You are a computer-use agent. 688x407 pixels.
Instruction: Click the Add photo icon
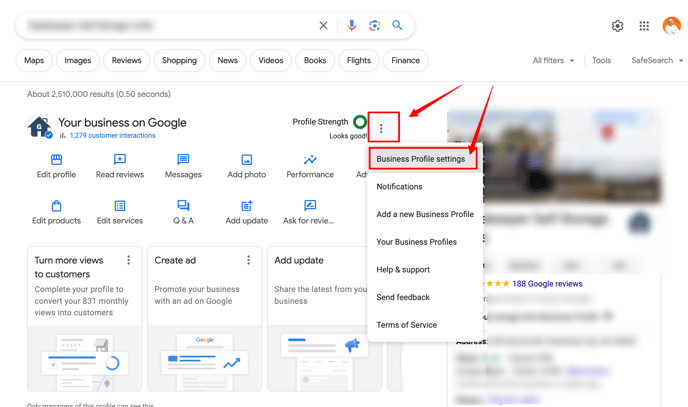[x=247, y=159]
